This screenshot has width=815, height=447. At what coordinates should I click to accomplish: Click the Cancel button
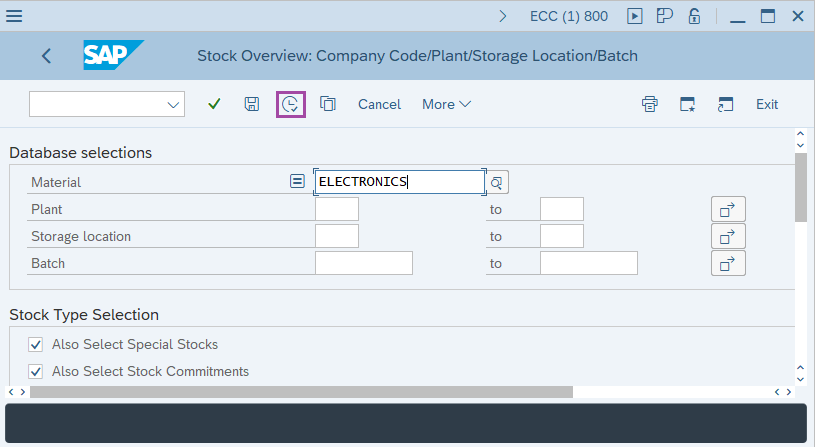click(379, 104)
